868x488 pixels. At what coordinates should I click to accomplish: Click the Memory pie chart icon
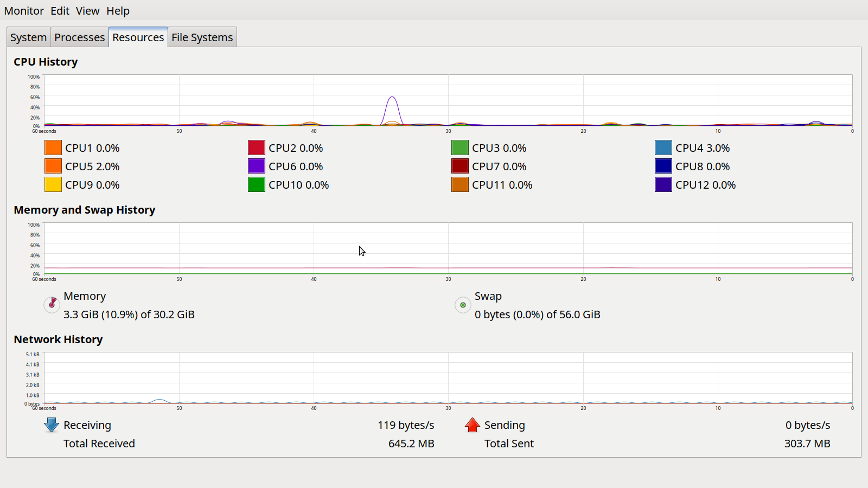point(52,305)
